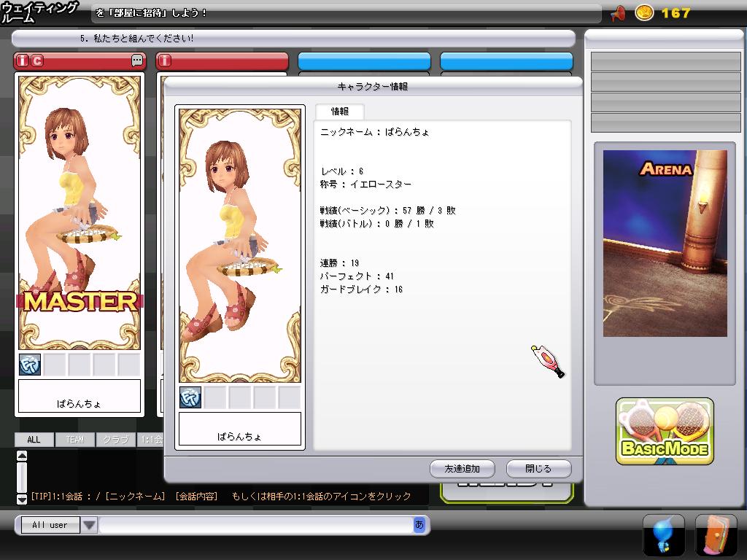Click the All user combo box label

click(50, 525)
